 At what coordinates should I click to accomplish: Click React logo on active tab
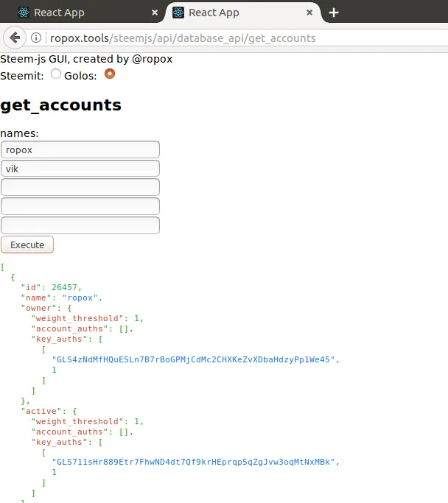178,13
